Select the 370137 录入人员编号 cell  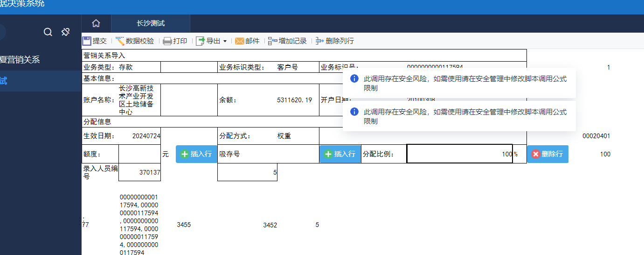[x=139, y=172]
